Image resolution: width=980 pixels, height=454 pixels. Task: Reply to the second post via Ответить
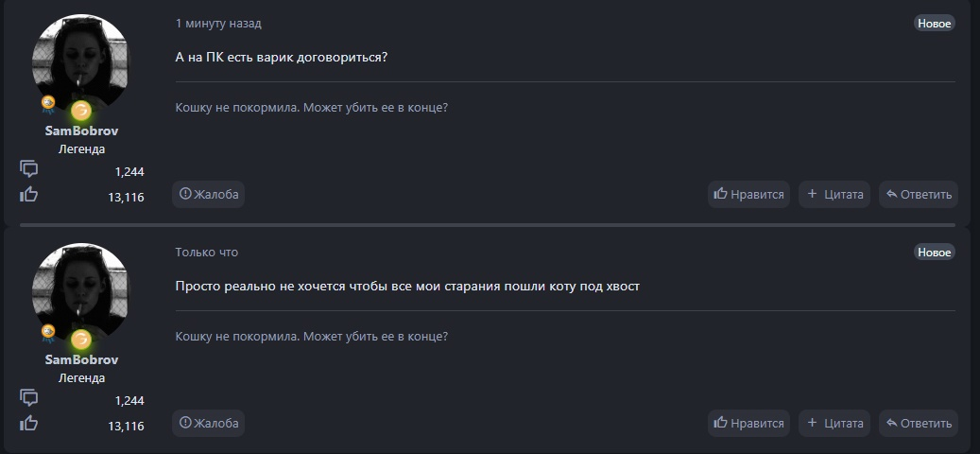tap(918, 424)
